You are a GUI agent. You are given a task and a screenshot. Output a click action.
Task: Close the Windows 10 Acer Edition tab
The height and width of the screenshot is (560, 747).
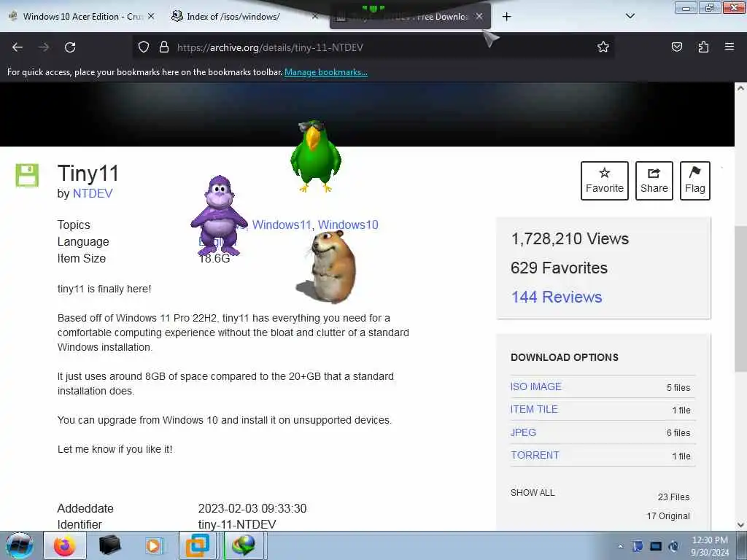[151, 16]
